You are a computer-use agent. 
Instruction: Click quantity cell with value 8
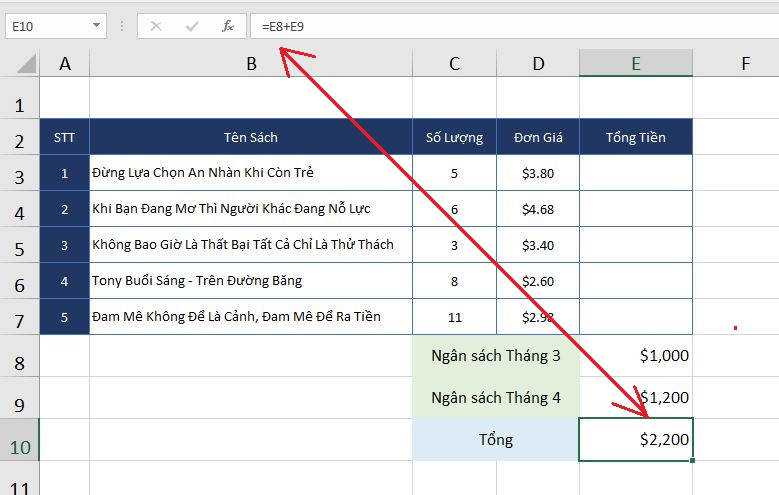point(454,281)
